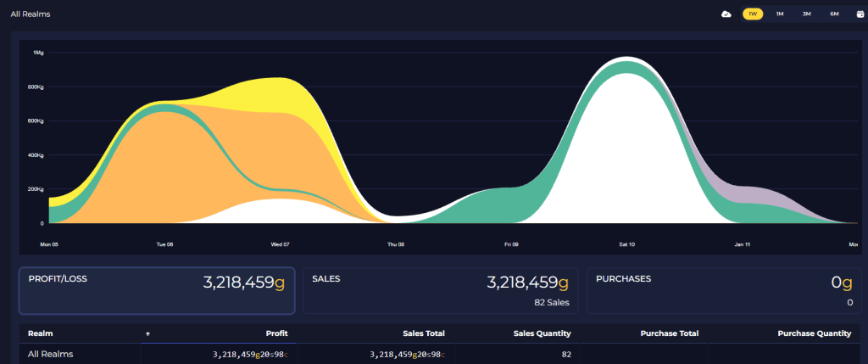Select the 1W time range

[752, 14]
